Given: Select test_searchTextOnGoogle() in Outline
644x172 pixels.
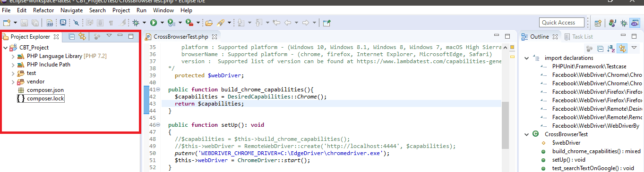Looking at the screenshot, I should (x=592, y=168).
